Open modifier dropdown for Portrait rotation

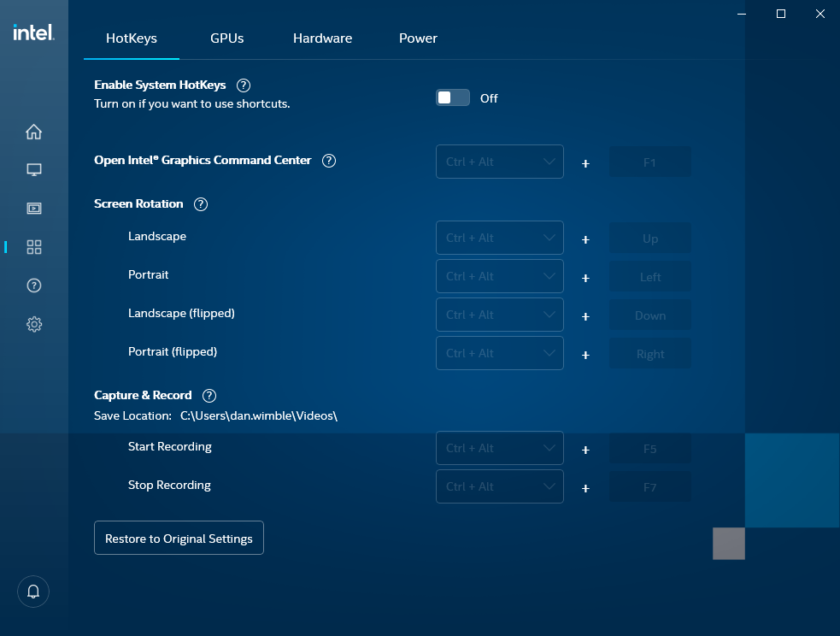500,276
